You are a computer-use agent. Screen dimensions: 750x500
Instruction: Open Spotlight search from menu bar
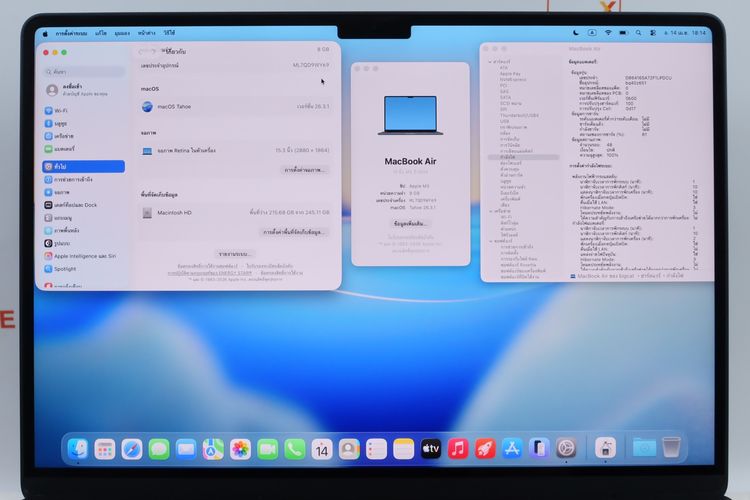639,33
